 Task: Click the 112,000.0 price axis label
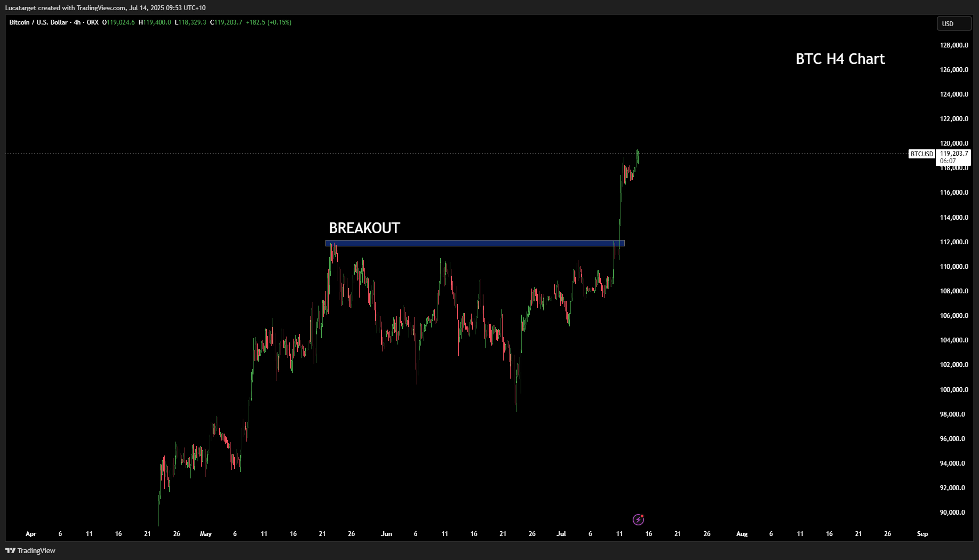[954, 242]
